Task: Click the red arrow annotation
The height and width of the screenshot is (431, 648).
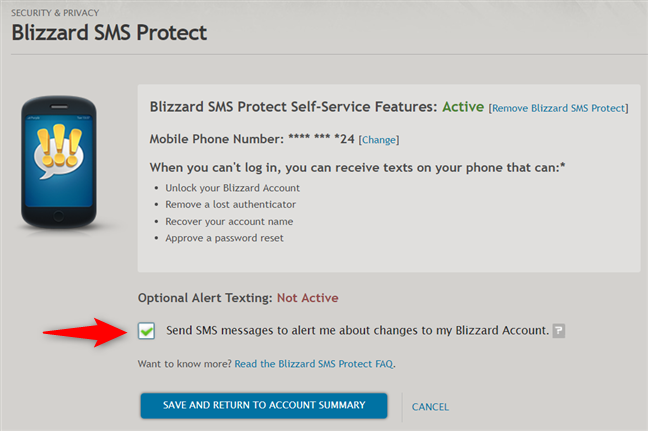Action: point(86,332)
